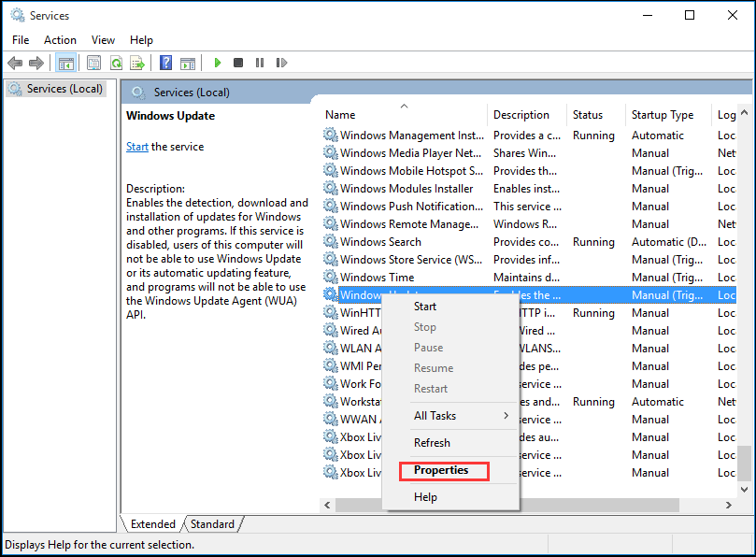This screenshot has width=756, height=557.
Task: Click the Forward navigation arrow
Action: (x=36, y=63)
